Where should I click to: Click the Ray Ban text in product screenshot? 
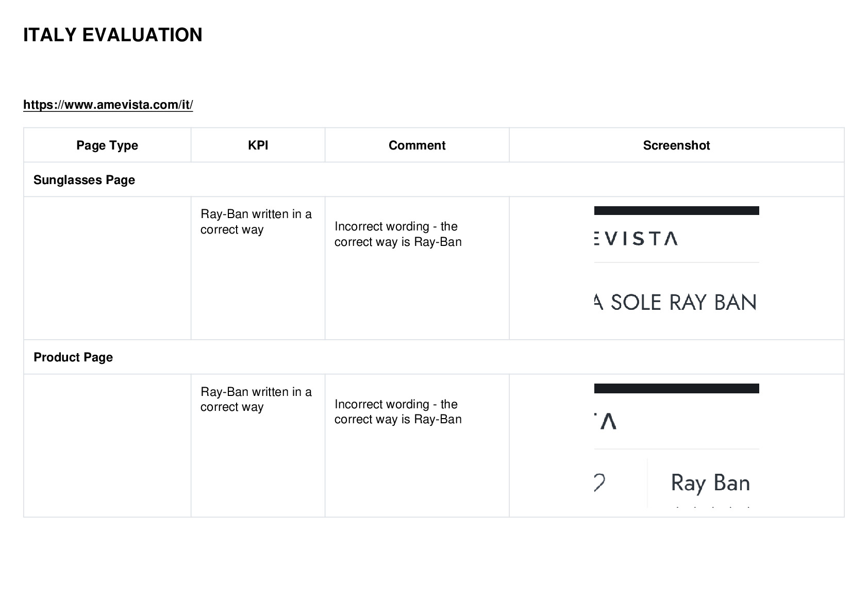coord(710,483)
